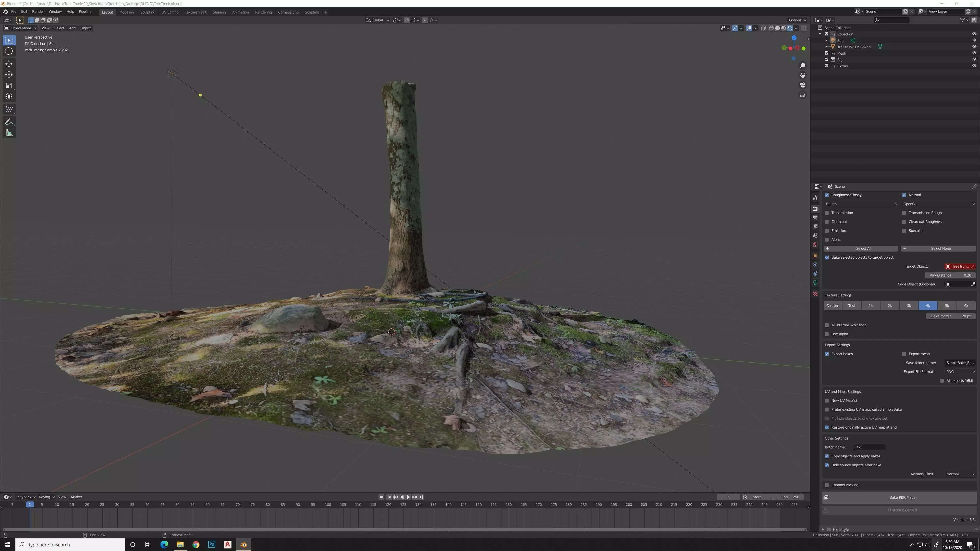Enable All internal 32bit float
Screen dimensions: 980x551
pyautogui.click(x=827, y=325)
